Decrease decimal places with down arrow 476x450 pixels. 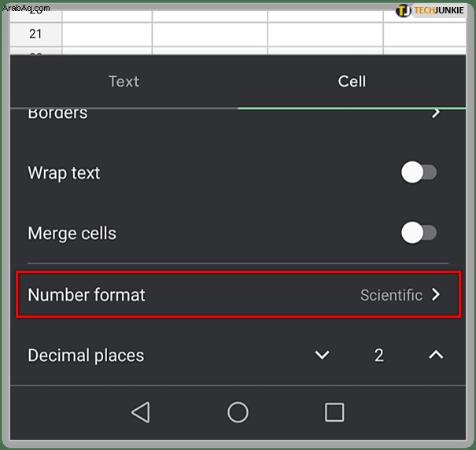click(x=322, y=355)
